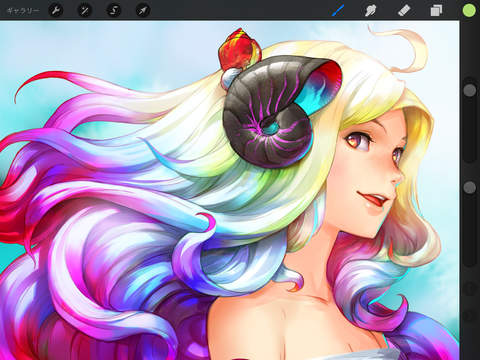
Task: Select the Eraser tool
Action: 404,10
